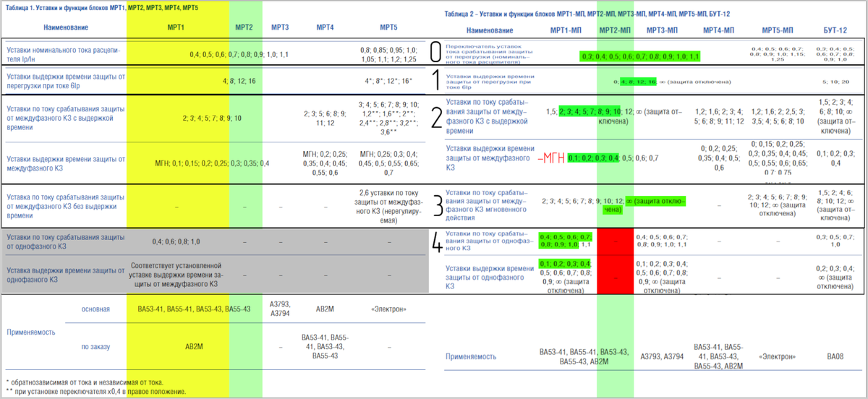
Task: Click the МРТ4-МП column header
Action: (719, 31)
